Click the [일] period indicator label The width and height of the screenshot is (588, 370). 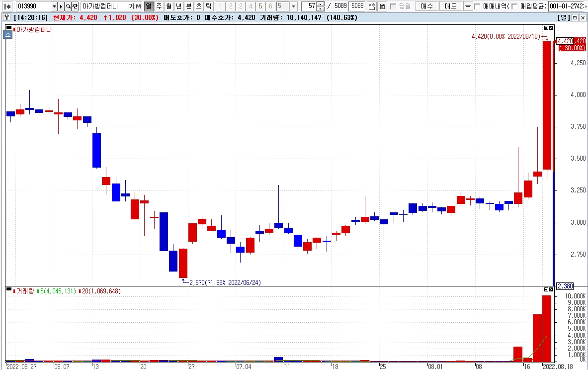[x=564, y=17]
